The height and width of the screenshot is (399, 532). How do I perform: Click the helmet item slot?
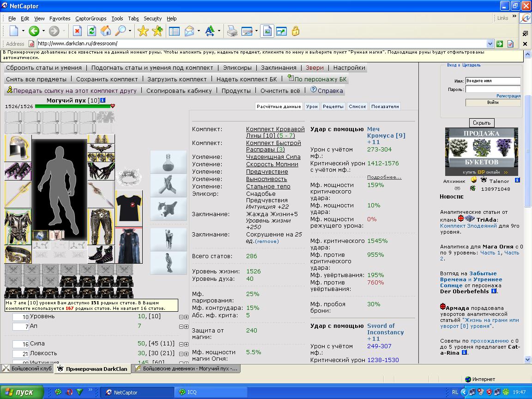pos(18,148)
